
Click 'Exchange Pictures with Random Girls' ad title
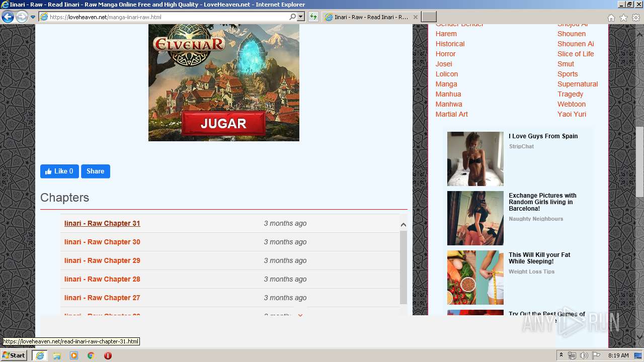(542, 202)
